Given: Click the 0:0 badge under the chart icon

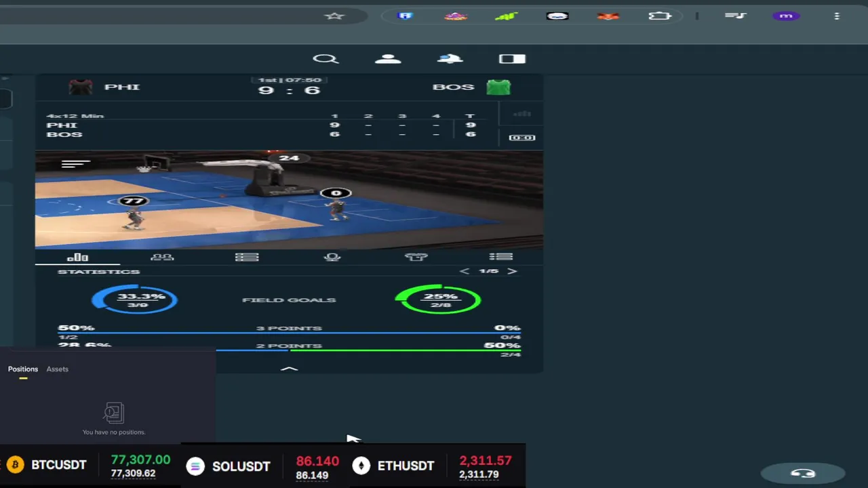Looking at the screenshot, I should [522, 138].
